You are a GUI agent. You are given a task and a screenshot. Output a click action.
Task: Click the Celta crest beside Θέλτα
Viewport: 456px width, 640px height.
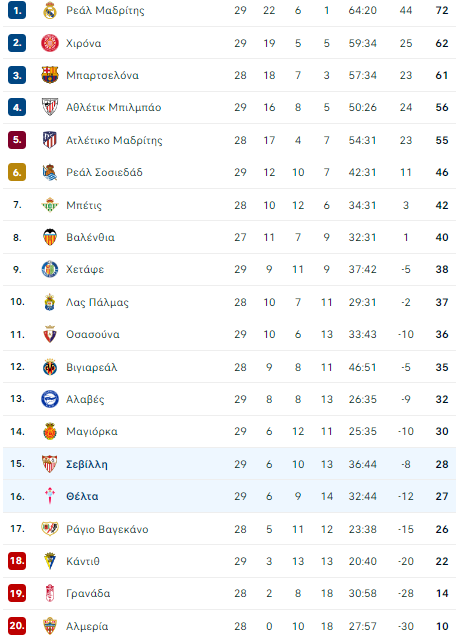click(50, 496)
